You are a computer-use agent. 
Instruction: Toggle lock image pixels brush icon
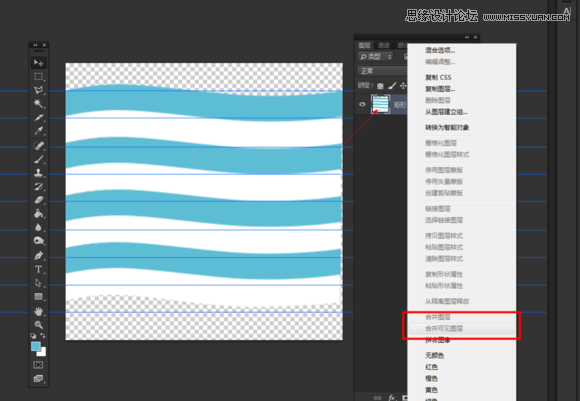tap(392, 86)
